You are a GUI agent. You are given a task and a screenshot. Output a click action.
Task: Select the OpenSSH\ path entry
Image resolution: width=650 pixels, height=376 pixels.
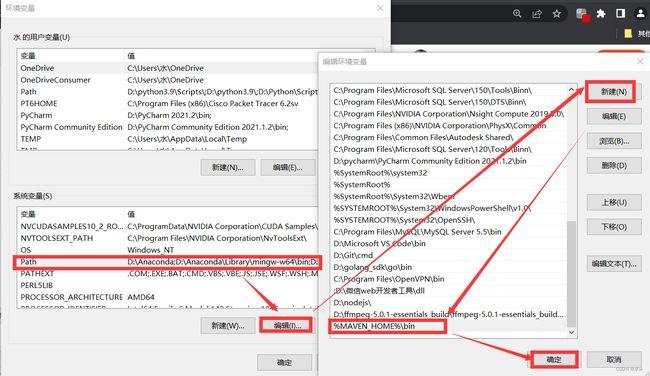(449, 220)
